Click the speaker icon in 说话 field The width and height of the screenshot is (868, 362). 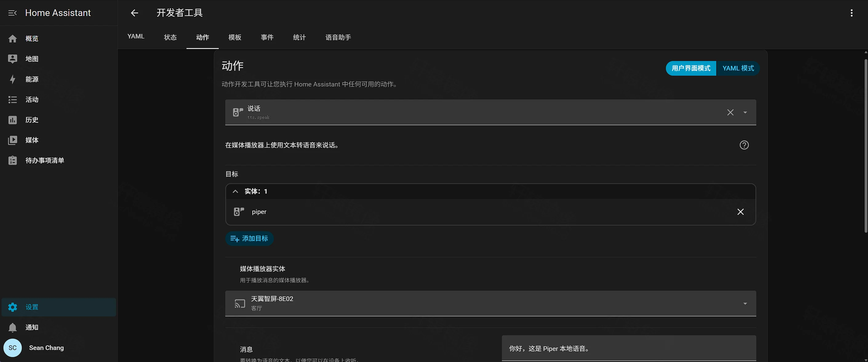coord(238,112)
